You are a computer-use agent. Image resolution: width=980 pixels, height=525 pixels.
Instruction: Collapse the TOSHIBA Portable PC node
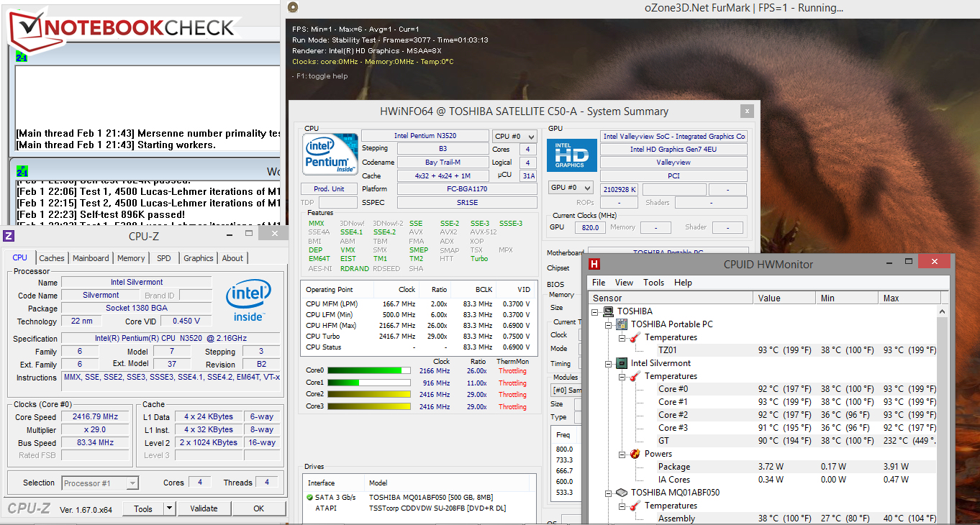pyautogui.click(x=609, y=324)
